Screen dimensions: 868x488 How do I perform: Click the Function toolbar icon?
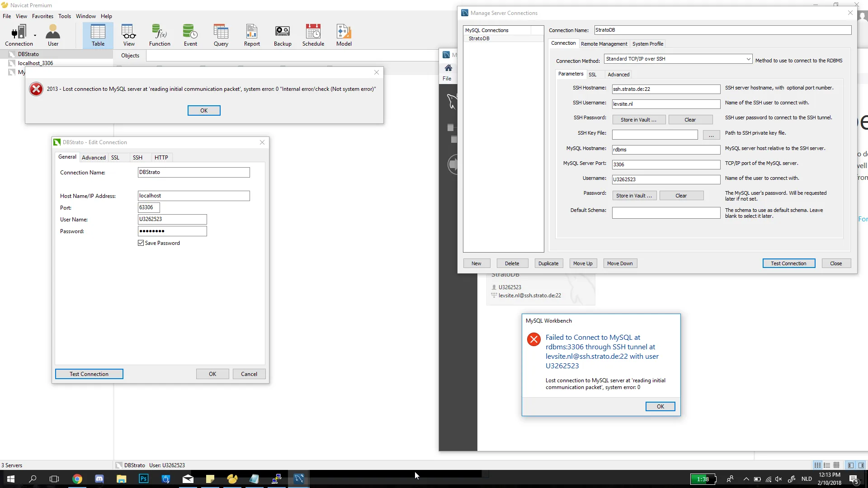point(160,35)
